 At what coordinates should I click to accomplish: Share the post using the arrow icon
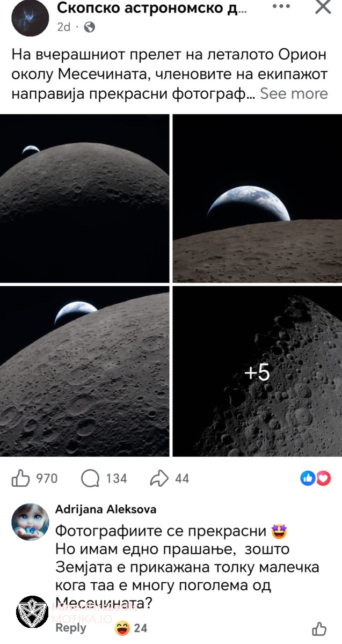click(159, 478)
